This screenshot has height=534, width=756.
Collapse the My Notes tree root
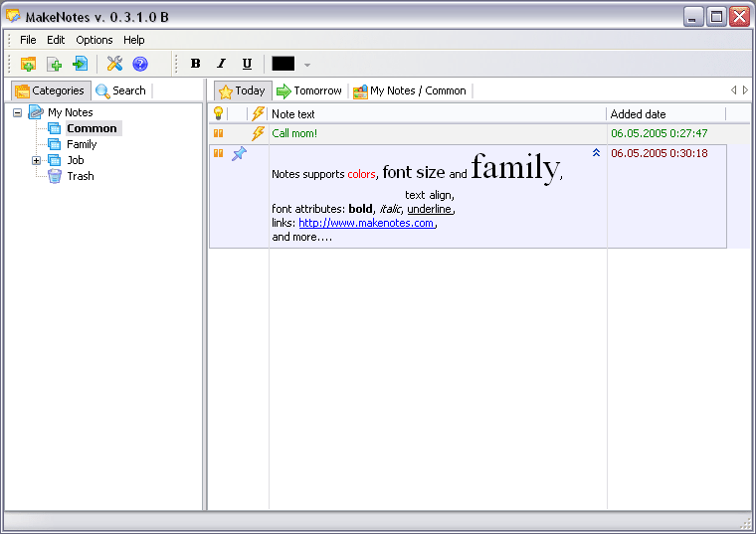[18, 112]
